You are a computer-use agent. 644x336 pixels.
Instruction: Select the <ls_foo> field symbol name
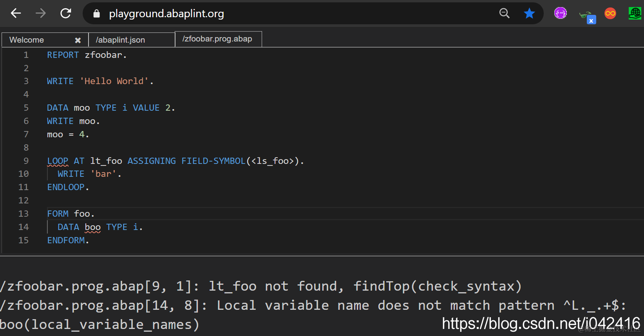click(273, 161)
